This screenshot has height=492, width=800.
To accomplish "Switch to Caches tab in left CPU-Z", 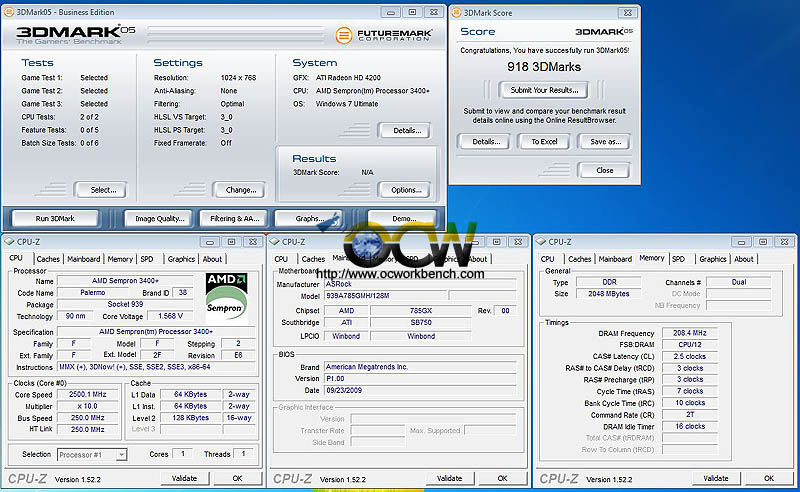I will tap(48, 259).
